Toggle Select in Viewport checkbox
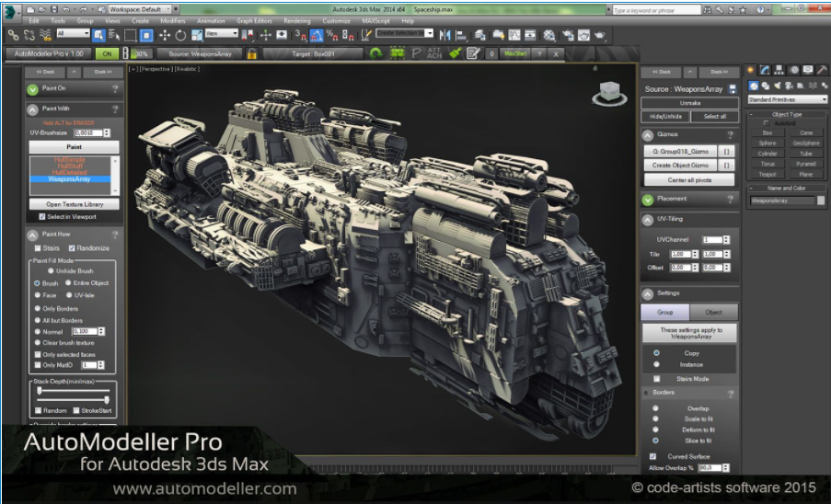This screenshot has height=504, width=831. (x=41, y=216)
